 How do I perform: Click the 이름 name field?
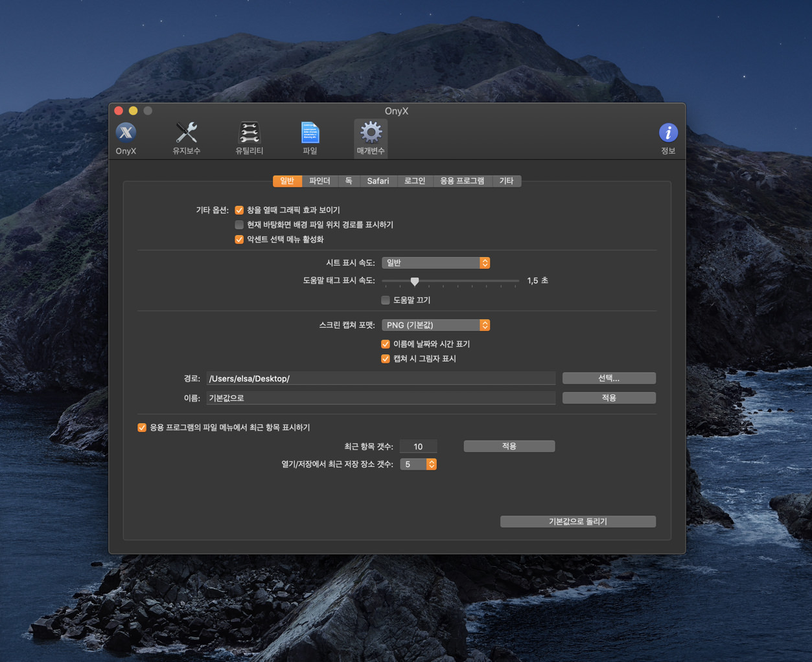click(x=381, y=398)
